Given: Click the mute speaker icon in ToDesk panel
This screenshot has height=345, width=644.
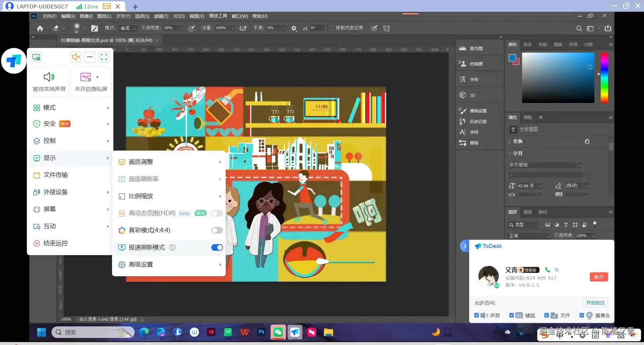Looking at the screenshot, I should [x=76, y=57].
